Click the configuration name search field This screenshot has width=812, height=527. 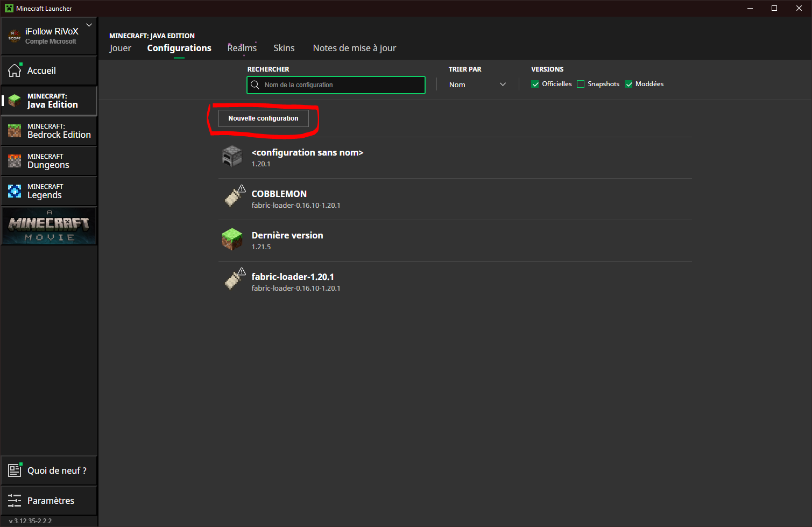pyautogui.click(x=336, y=85)
